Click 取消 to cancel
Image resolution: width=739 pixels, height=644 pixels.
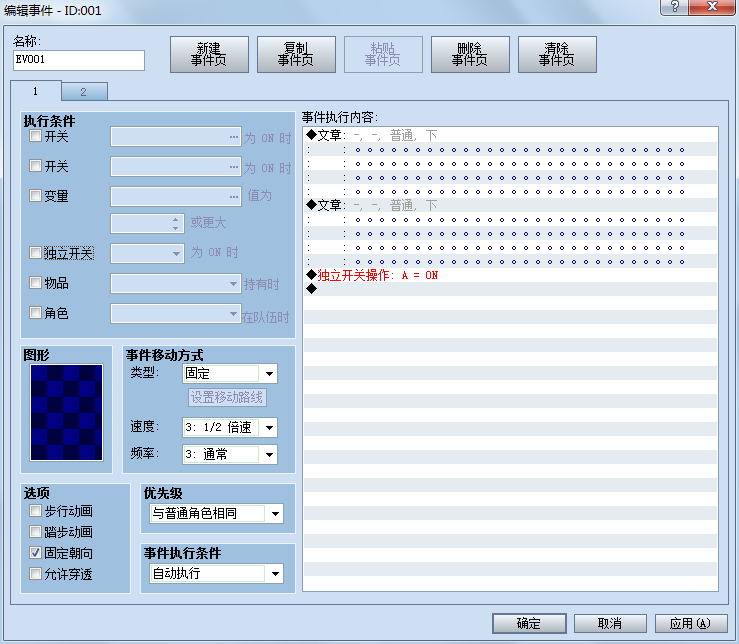coord(610,623)
